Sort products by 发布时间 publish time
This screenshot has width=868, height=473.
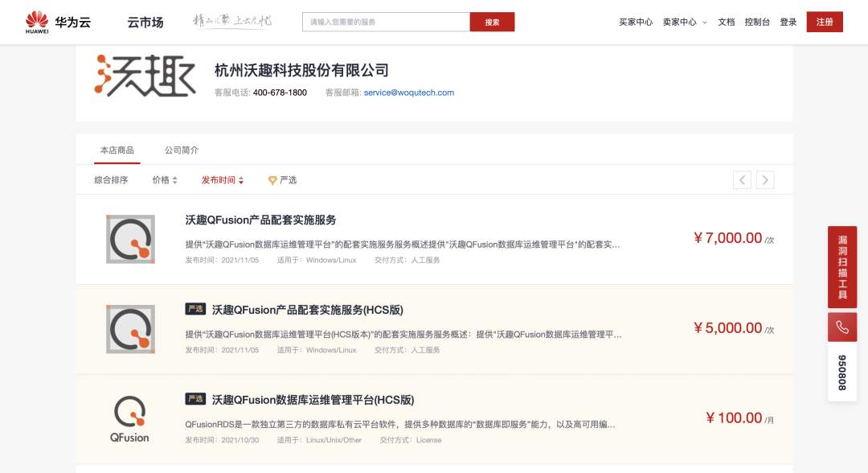coord(222,180)
